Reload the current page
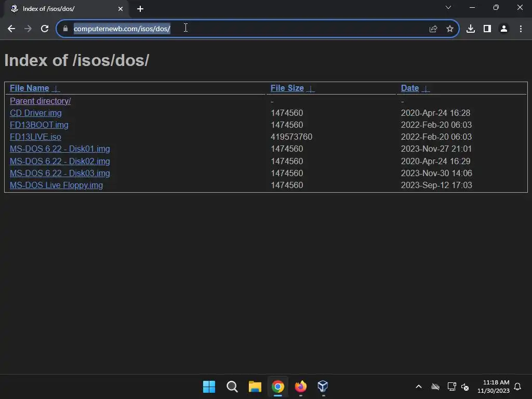The image size is (532, 399). (45, 29)
